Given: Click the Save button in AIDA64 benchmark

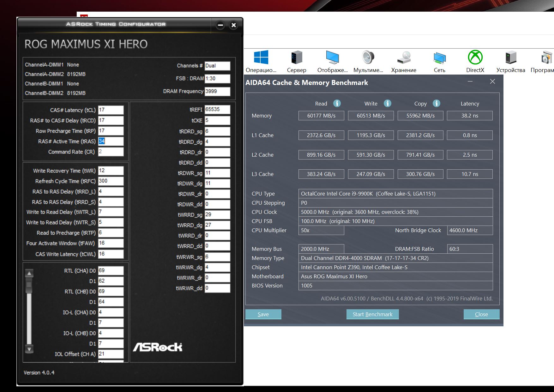Looking at the screenshot, I should coord(263,314).
